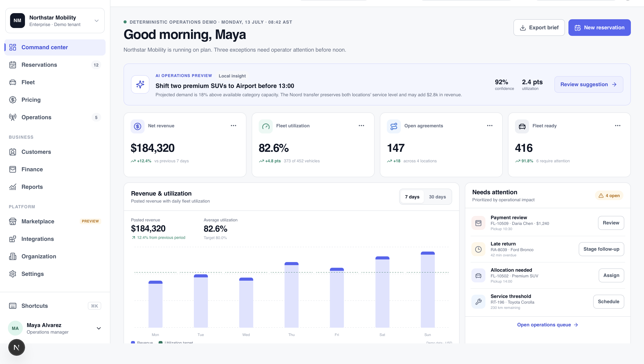Screen dimensions: 644x364
Task: Click the Shortcuts keyboard icon
Action: (x=12, y=306)
